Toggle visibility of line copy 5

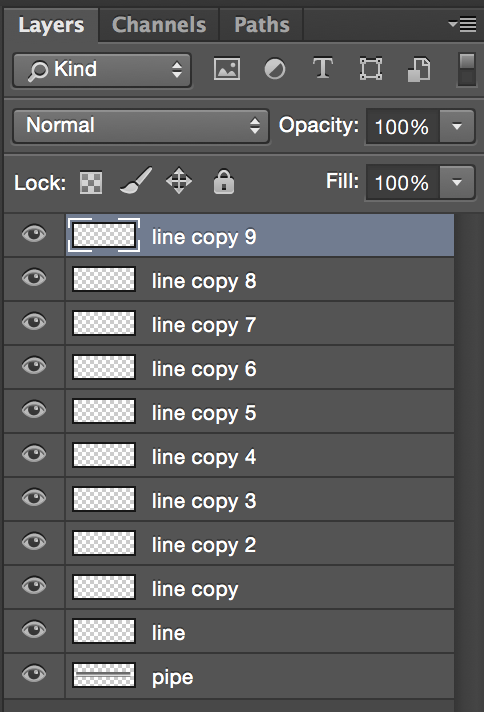coord(34,410)
